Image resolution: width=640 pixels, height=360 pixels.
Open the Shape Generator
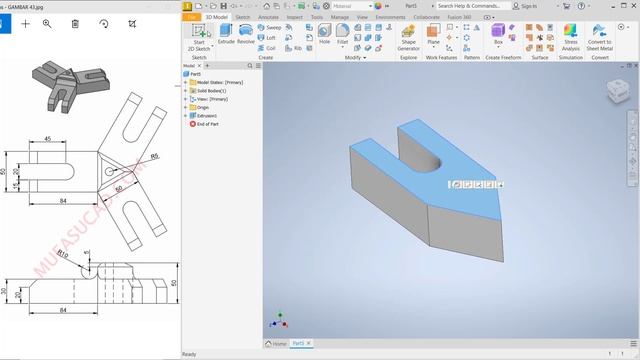click(x=409, y=38)
